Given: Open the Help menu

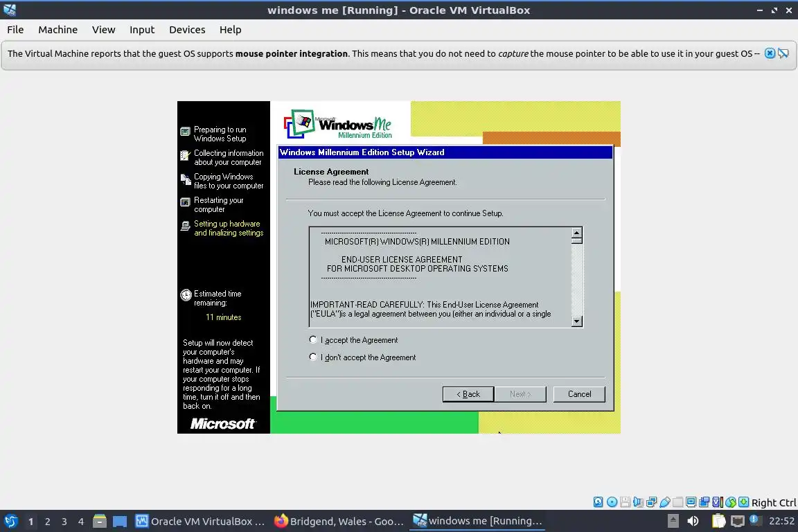Looking at the screenshot, I should tap(231, 30).
